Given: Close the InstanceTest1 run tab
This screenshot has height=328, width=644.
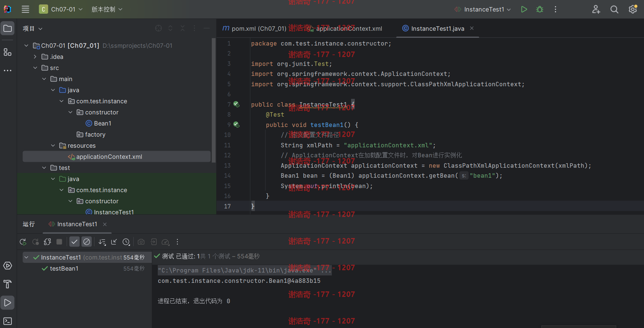Looking at the screenshot, I should click(105, 224).
